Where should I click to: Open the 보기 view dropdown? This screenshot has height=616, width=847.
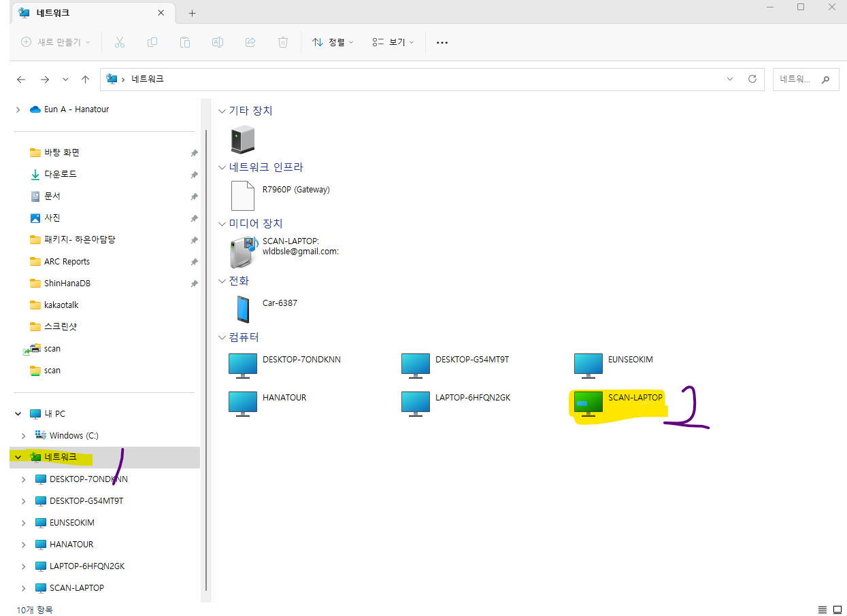tap(393, 42)
